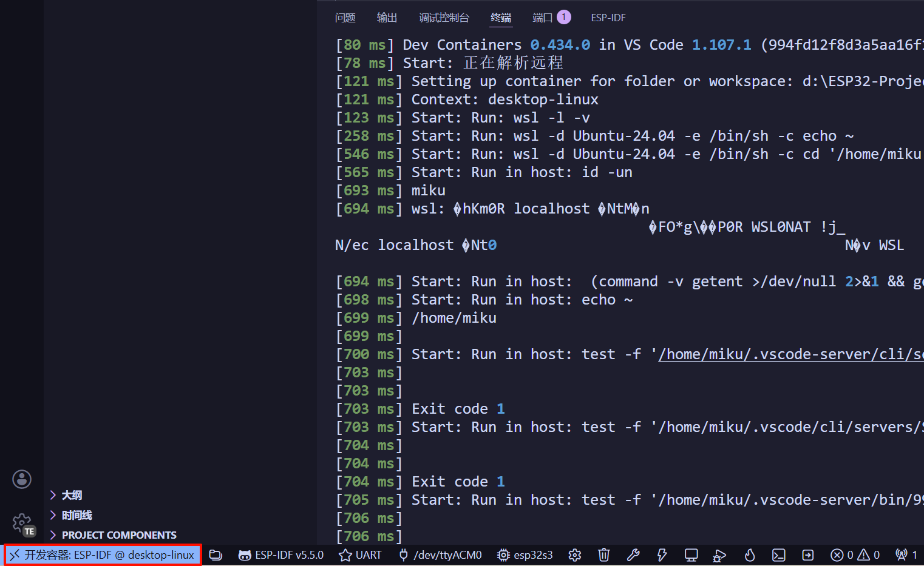The height and width of the screenshot is (566, 924).
Task: Click the 'miku' username output line
Action: (x=429, y=190)
